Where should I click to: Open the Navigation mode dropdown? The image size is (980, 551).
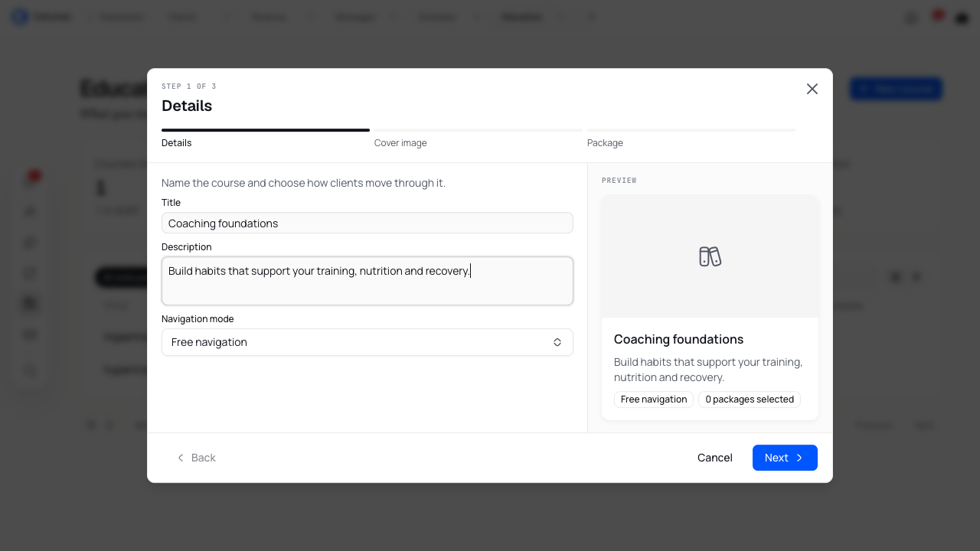point(367,342)
